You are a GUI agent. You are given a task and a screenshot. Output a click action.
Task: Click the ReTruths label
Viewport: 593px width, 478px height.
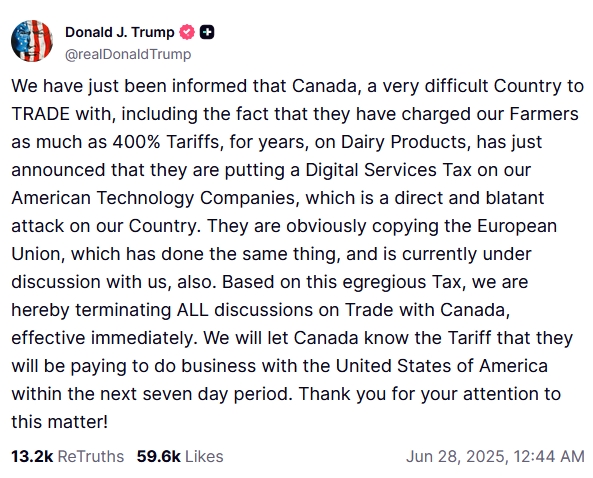[91, 456]
